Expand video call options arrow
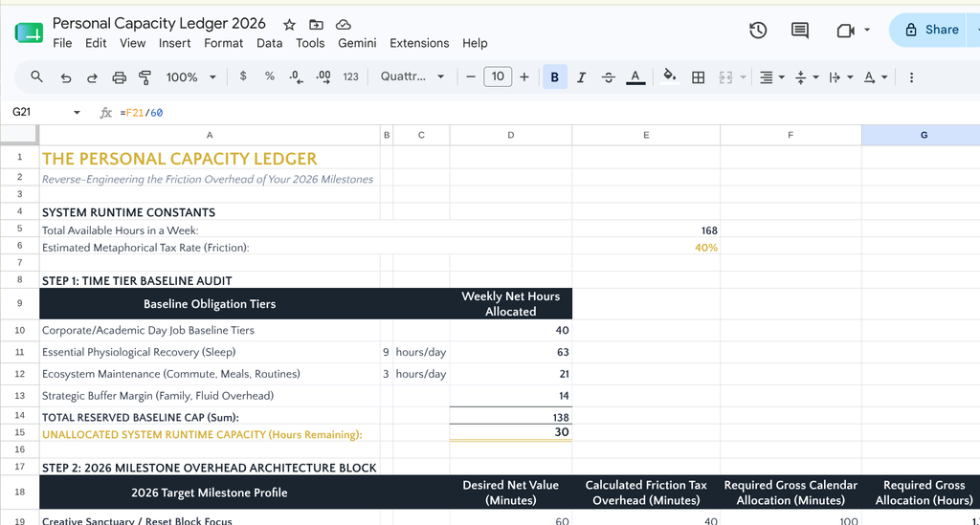 [x=867, y=30]
